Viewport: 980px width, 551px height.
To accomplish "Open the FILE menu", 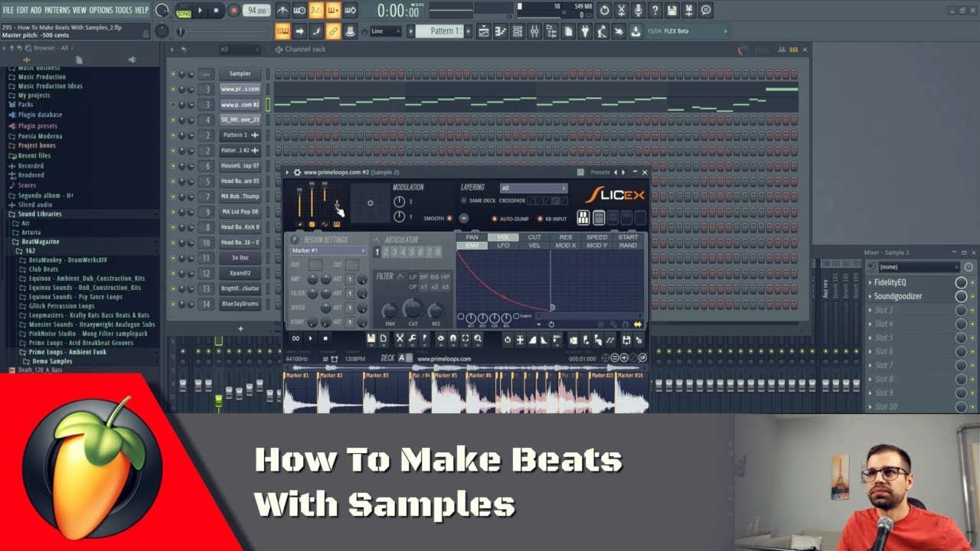I will pos(8,10).
